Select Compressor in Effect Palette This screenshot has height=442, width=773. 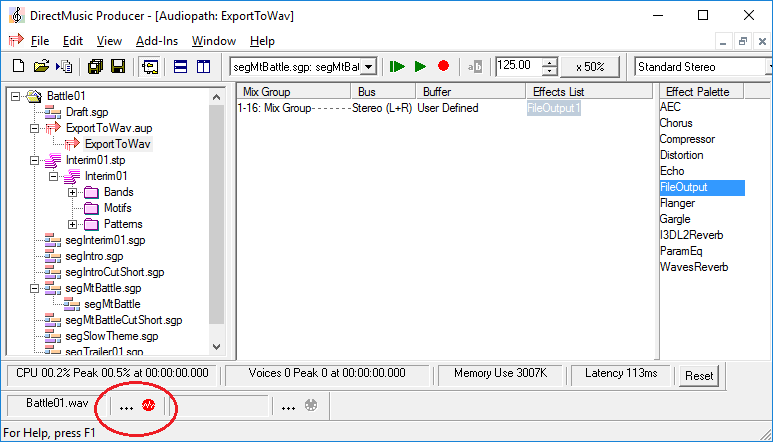click(x=687, y=139)
